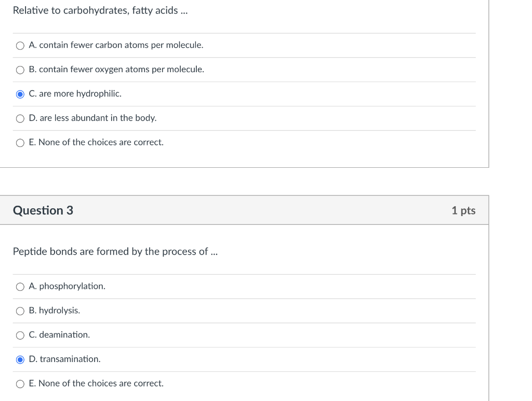532x401 pixels.
Task: Select the 'are more hydrophilic' radio button
Action: 20,93
